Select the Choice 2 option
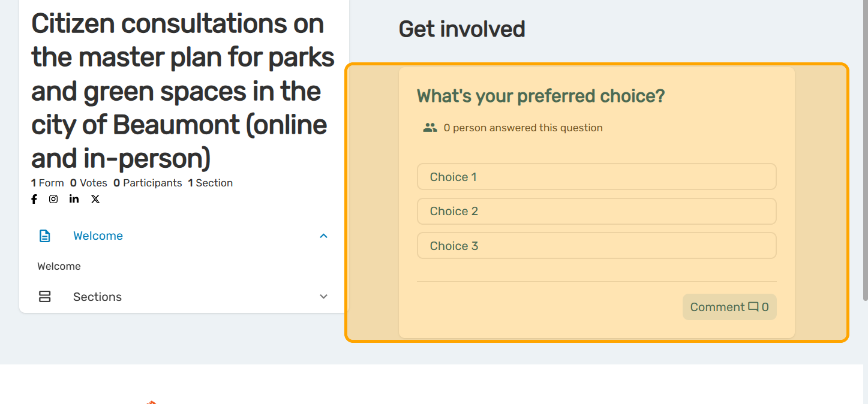868x404 pixels. 596,212
